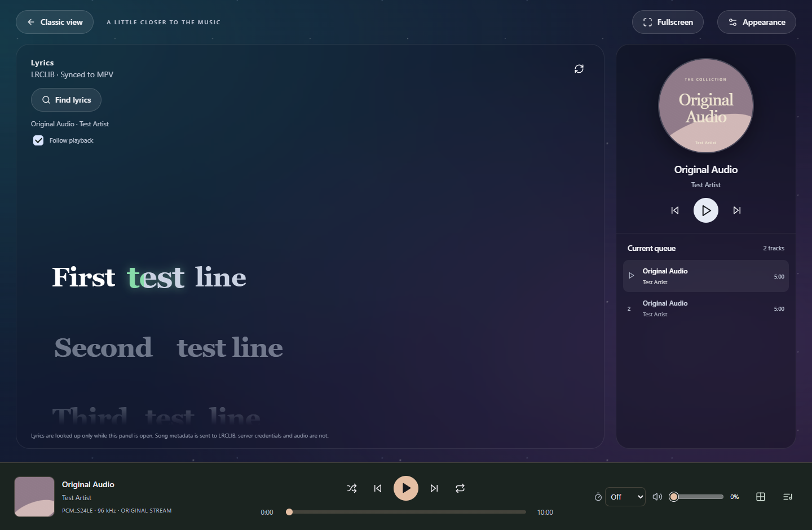Click the 0:00 elapsed time label
This screenshot has height=530, width=812.
[267, 513]
